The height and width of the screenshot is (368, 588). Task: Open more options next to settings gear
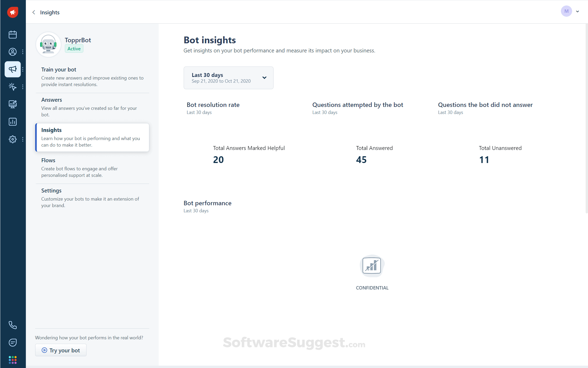(23, 139)
